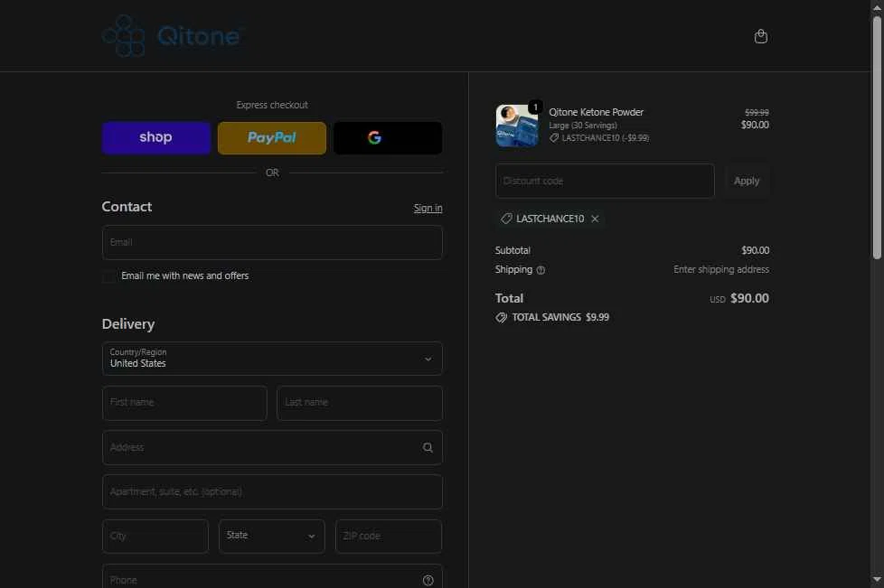Check Email me with news and offers
This screenshot has height=588, width=884.
point(108,276)
